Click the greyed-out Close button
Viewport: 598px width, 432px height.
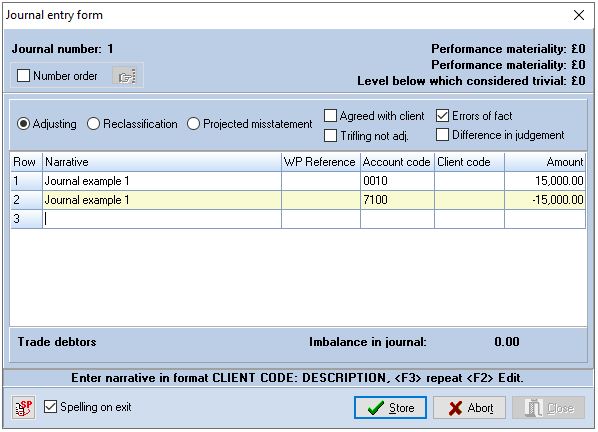tap(548, 408)
